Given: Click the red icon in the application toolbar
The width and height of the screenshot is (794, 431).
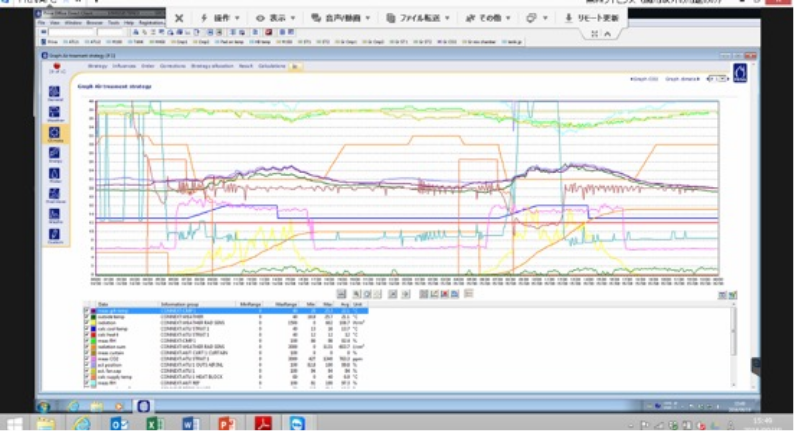Looking at the screenshot, I should (268, 32).
